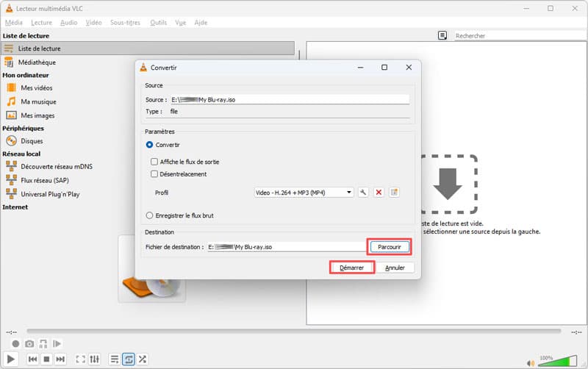Click the Stop playback button

(46, 359)
